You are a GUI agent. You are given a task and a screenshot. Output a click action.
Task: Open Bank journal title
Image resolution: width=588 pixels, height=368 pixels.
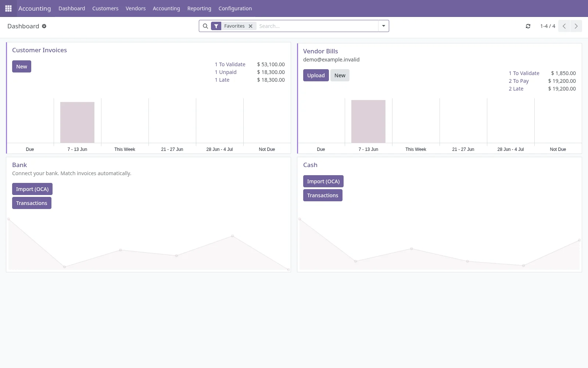coord(19,165)
